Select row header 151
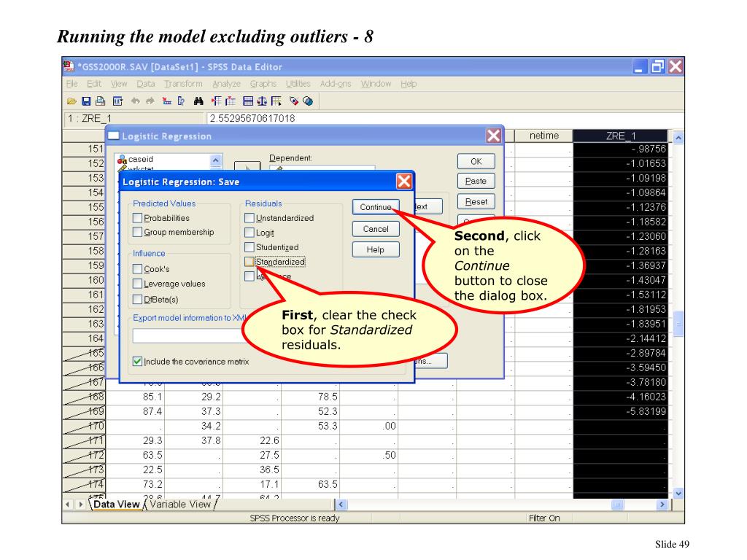The width and height of the screenshot is (747, 560). (x=84, y=149)
